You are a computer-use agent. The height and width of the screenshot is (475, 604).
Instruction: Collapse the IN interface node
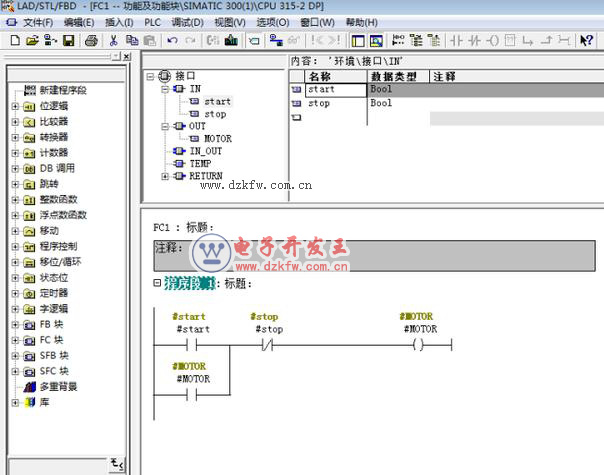point(165,89)
